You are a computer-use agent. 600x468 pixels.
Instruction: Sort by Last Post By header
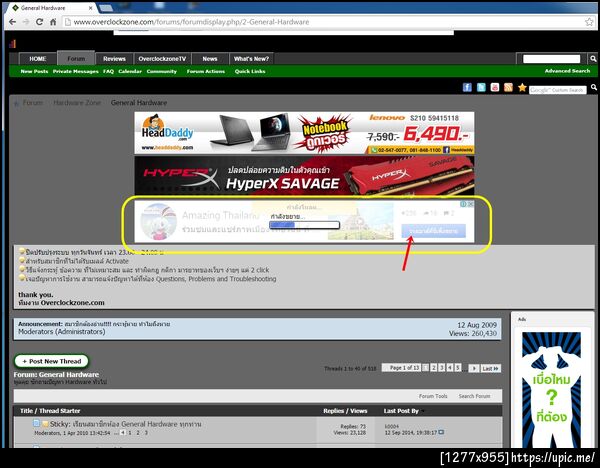(x=401, y=411)
